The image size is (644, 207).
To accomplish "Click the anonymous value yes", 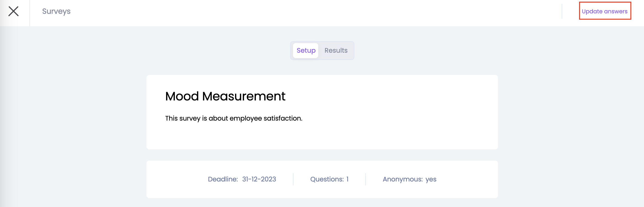I will [431, 179].
